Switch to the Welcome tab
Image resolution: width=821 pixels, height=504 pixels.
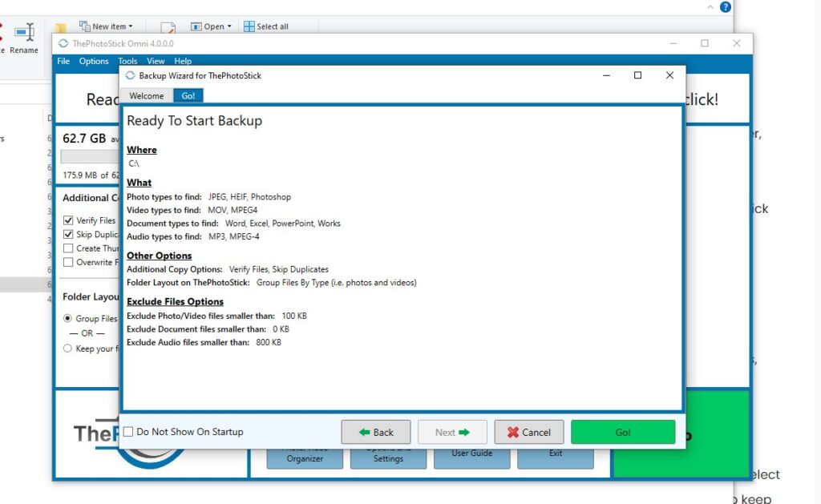click(147, 96)
